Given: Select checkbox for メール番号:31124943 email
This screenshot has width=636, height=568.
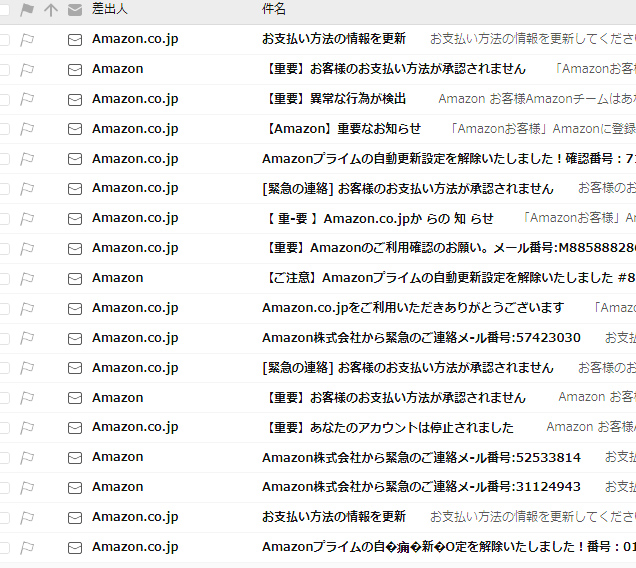Looking at the screenshot, I should click(x=4, y=488).
